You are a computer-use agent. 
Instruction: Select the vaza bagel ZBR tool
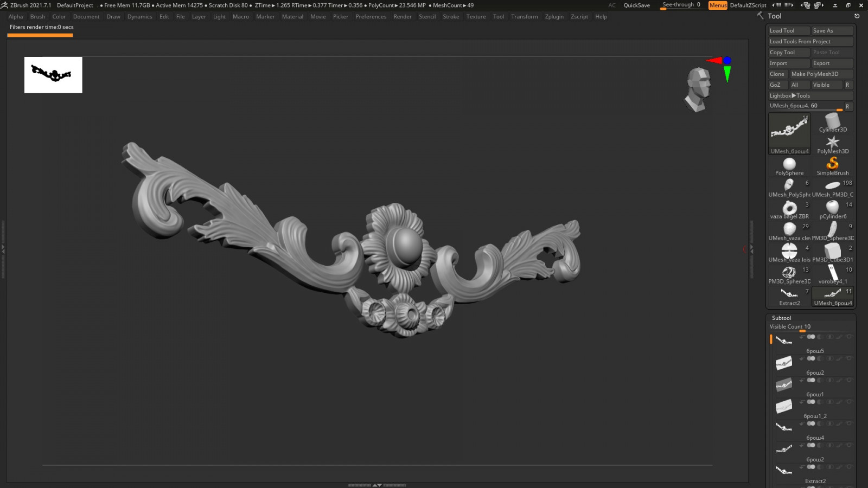(789, 208)
